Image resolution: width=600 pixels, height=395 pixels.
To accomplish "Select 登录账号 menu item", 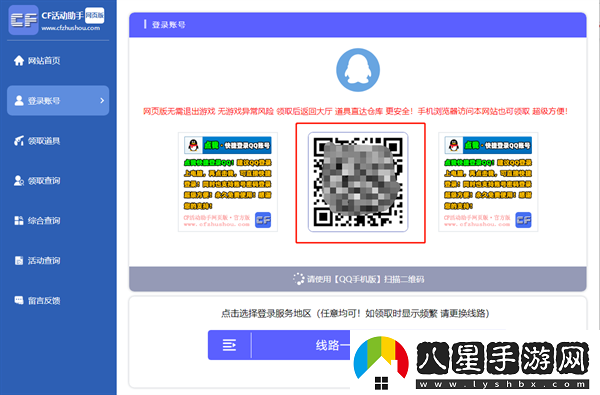I will [x=58, y=101].
